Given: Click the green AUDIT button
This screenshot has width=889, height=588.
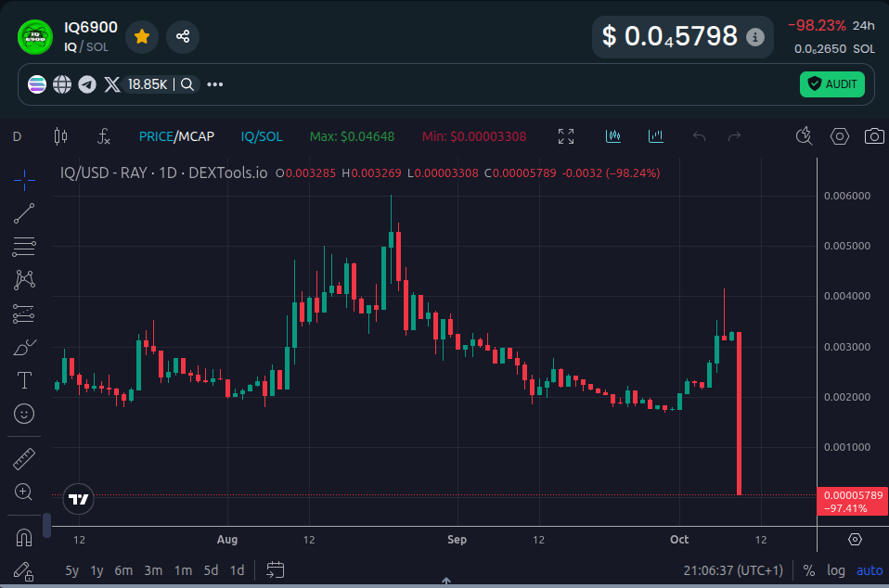Looking at the screenshot, I should 831,84.
